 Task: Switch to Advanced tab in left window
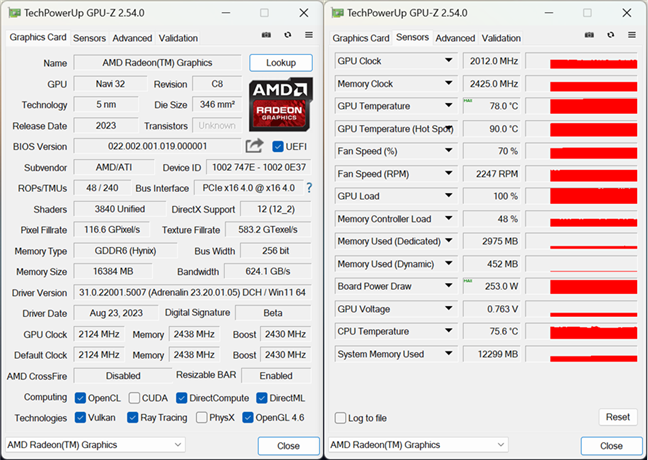[x=132, y=38]
